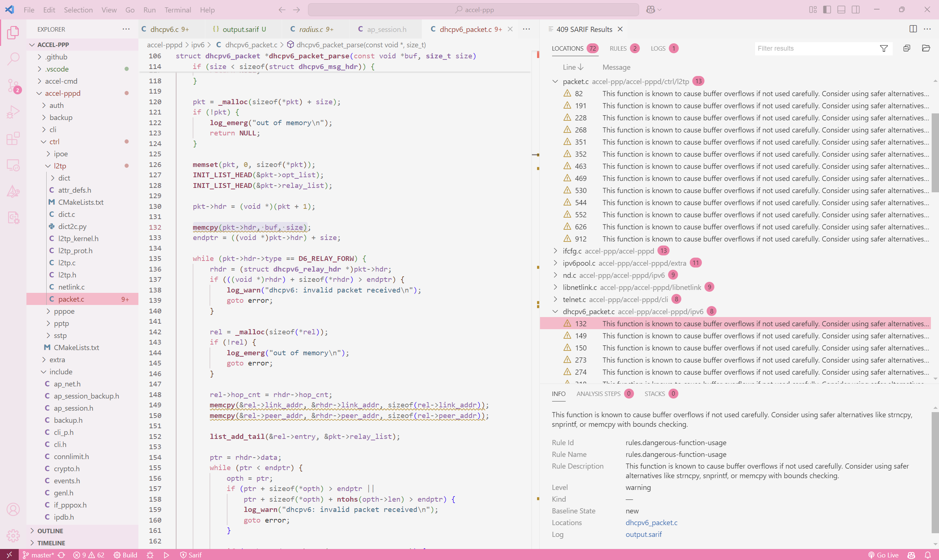The image size is (939, 560).
Task: Click Go Live in status bar
Action: coord(883,555)
